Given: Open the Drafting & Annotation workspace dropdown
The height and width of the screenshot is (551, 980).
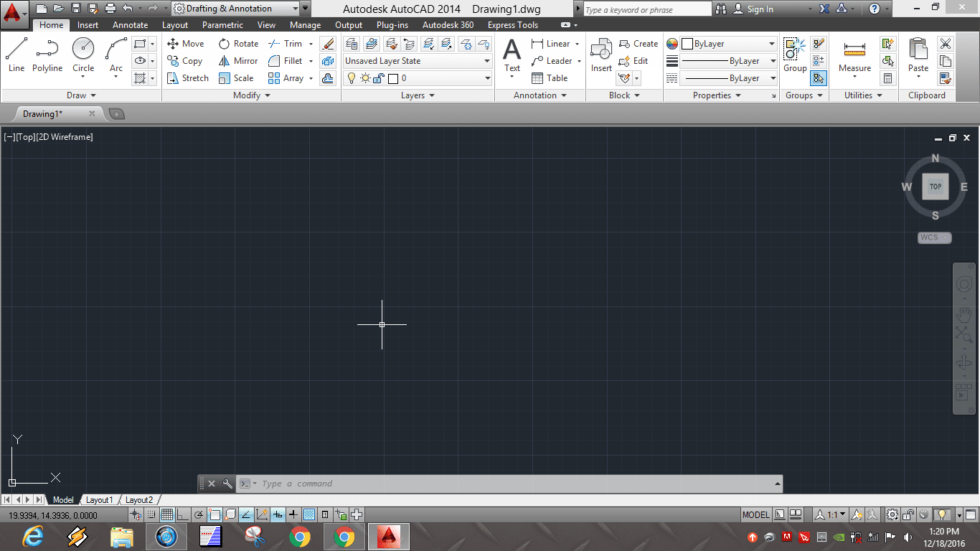Looking at the screenshot, I should 295,9.
